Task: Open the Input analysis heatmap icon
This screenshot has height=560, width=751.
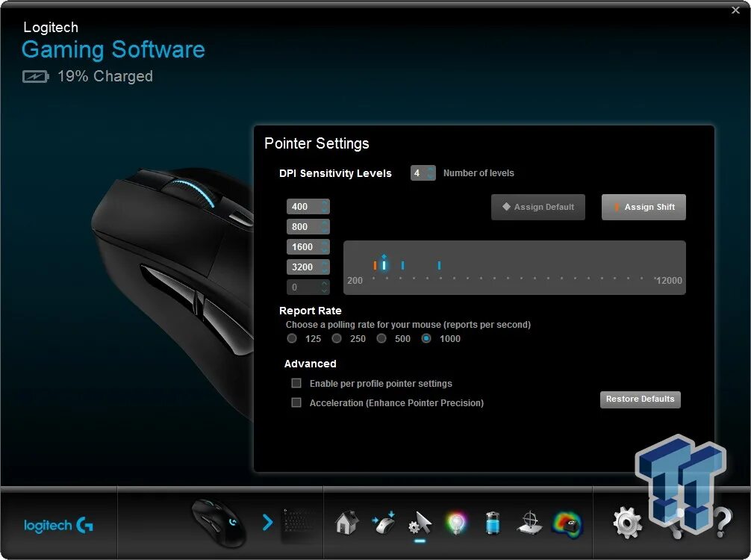Action: point(567,523)
